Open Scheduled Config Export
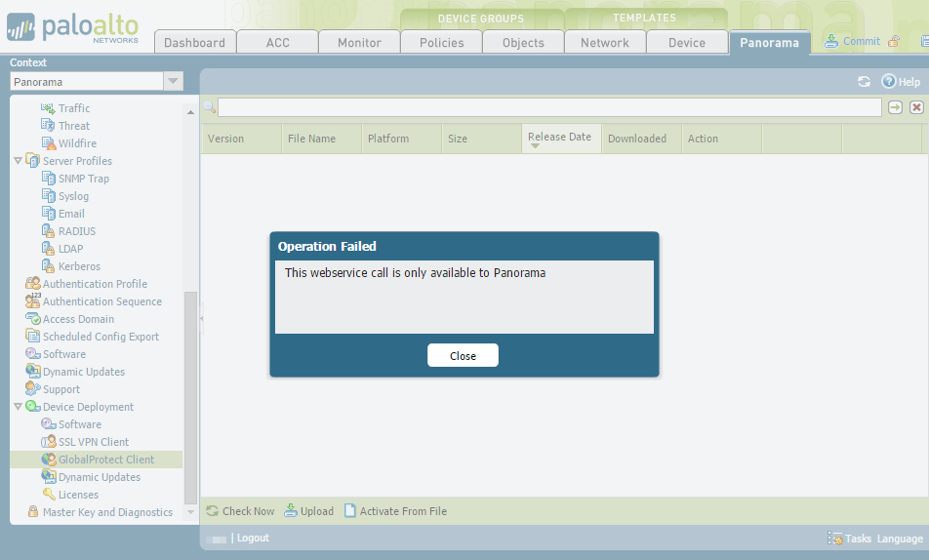The height and width of the screenshot is (560, 929). [x=101, y=337]
